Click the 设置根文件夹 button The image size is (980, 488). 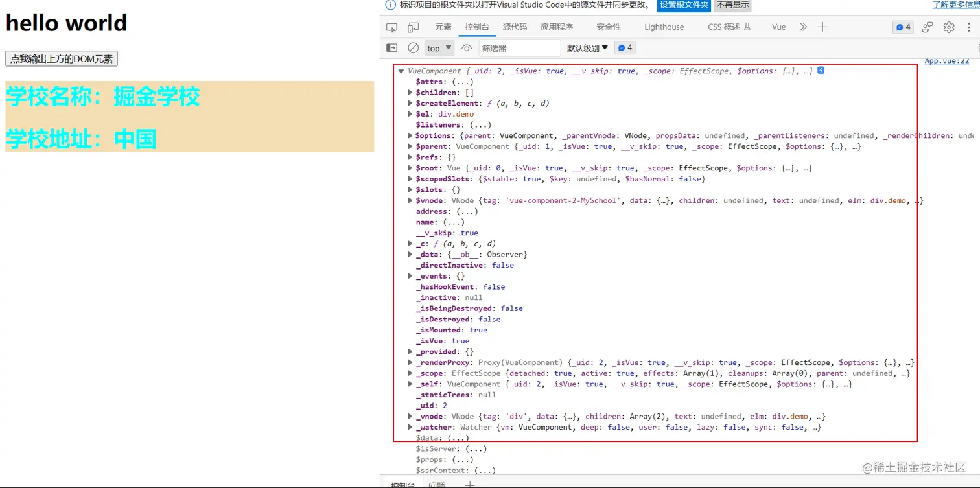(x=684, y=5)
